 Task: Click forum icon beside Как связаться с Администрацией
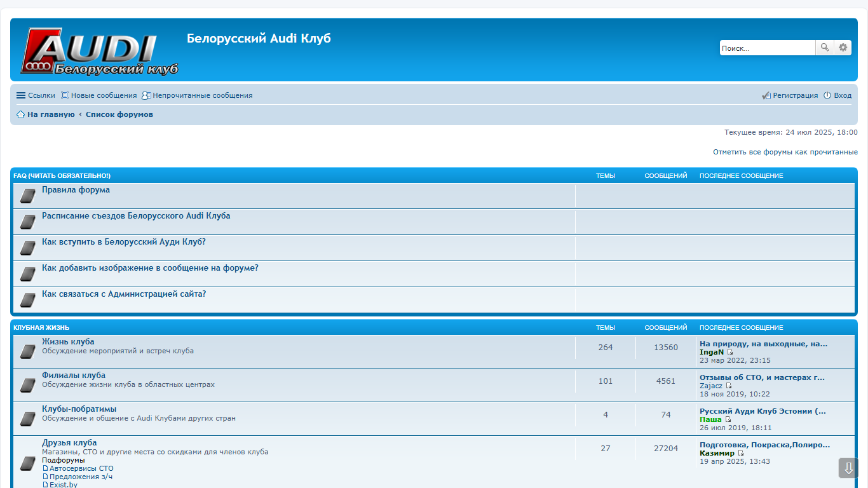[27, 300]
